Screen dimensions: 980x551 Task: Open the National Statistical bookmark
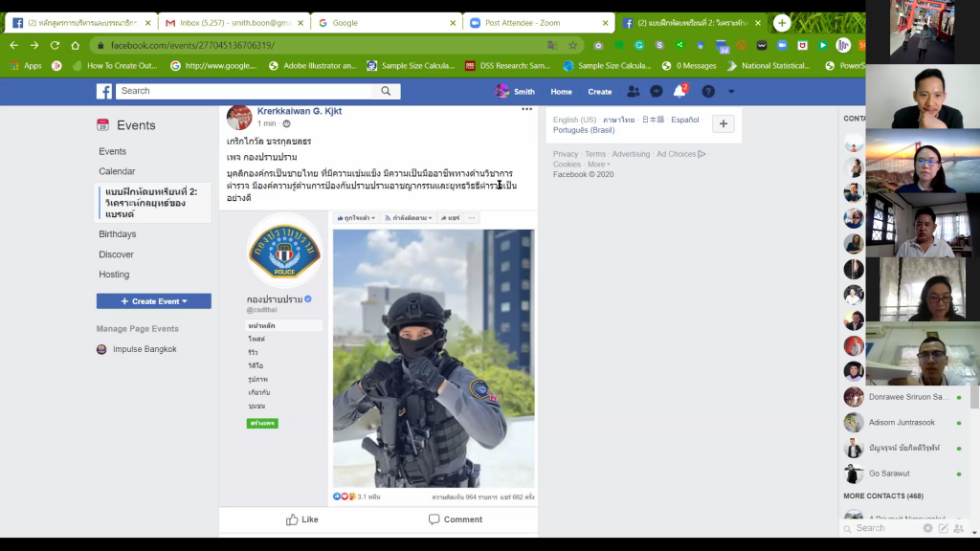pyautogui.click(x=768, y=66)
